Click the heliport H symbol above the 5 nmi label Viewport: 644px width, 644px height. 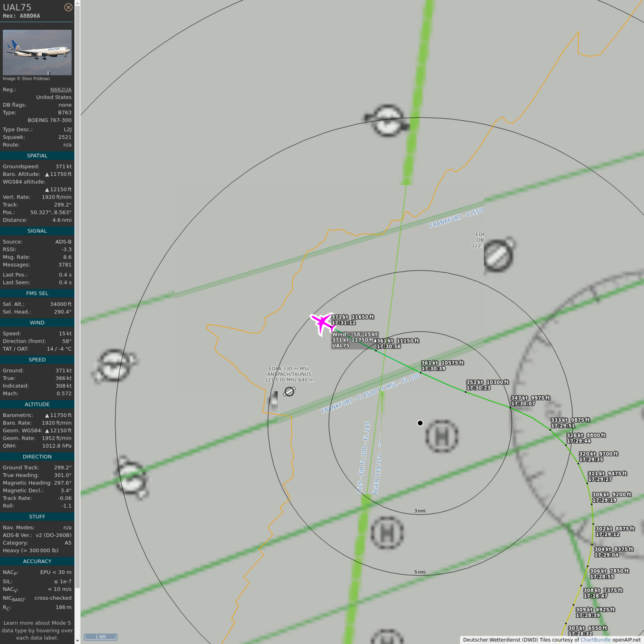point(387,533)
